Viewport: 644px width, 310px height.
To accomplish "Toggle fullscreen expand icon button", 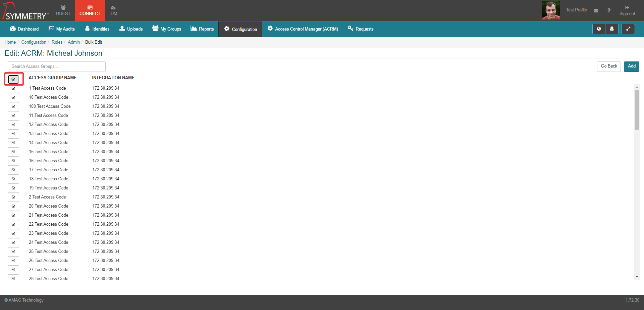I will click(628, 29).
